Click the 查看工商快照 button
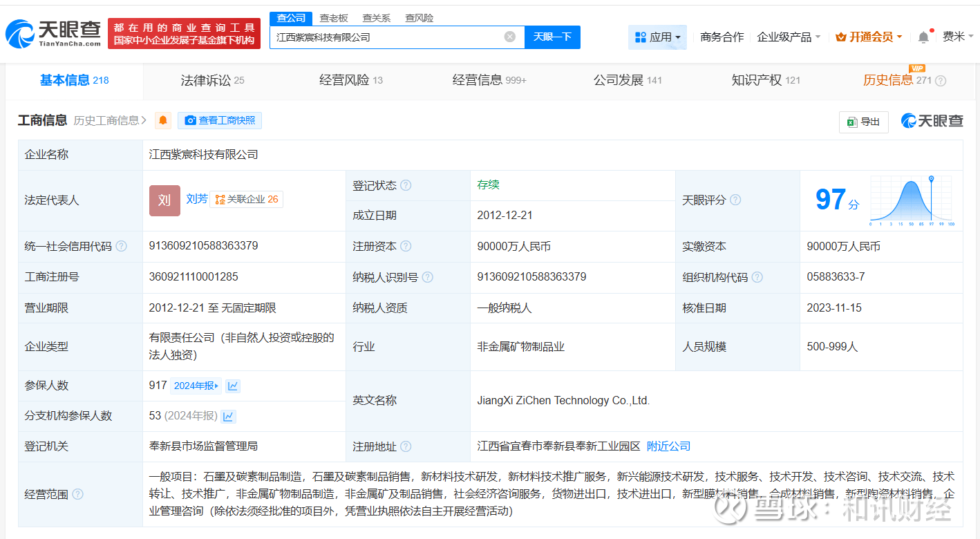Screen dimensions: 980x539 click(220, 120)
